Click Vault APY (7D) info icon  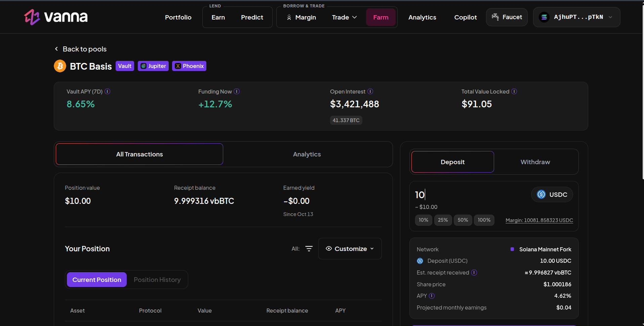point(108,92)
